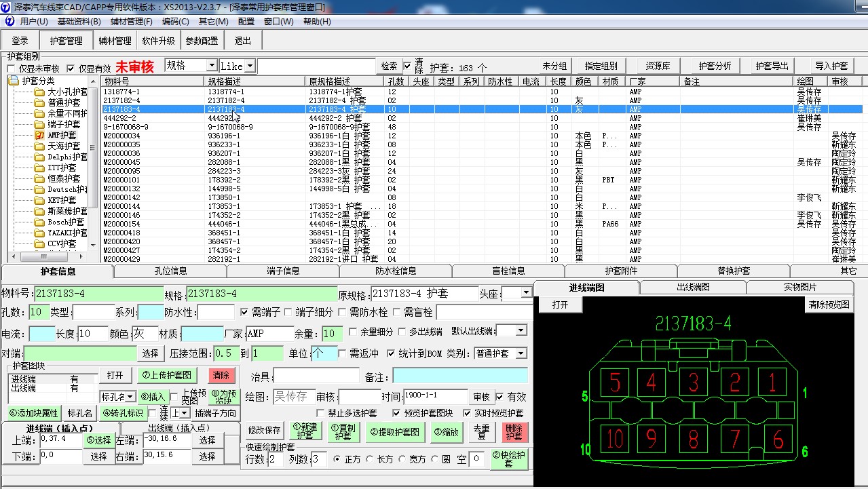Click the 护套分类 root node icon
This screenshot has width=868, height=489.
tap(14, 81)
